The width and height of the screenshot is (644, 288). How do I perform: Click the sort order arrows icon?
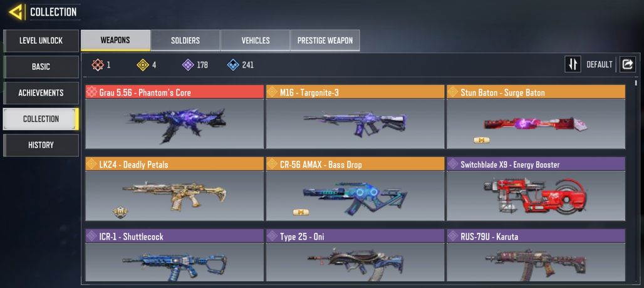573,64
